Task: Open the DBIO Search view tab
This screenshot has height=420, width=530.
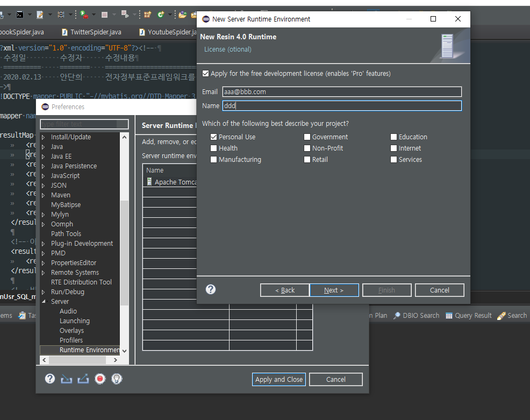Action: pos(416,316)
